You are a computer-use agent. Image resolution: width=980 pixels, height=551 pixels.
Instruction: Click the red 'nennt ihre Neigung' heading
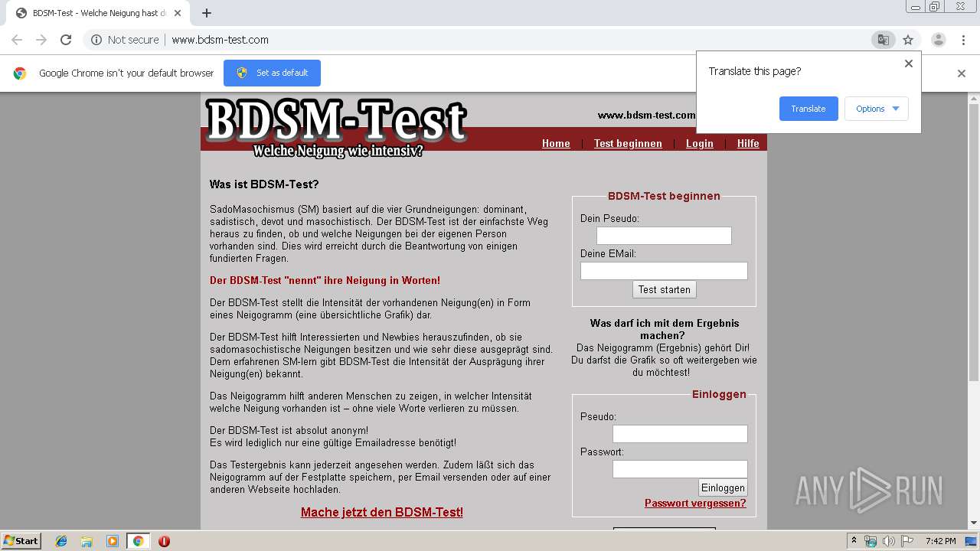325,280
